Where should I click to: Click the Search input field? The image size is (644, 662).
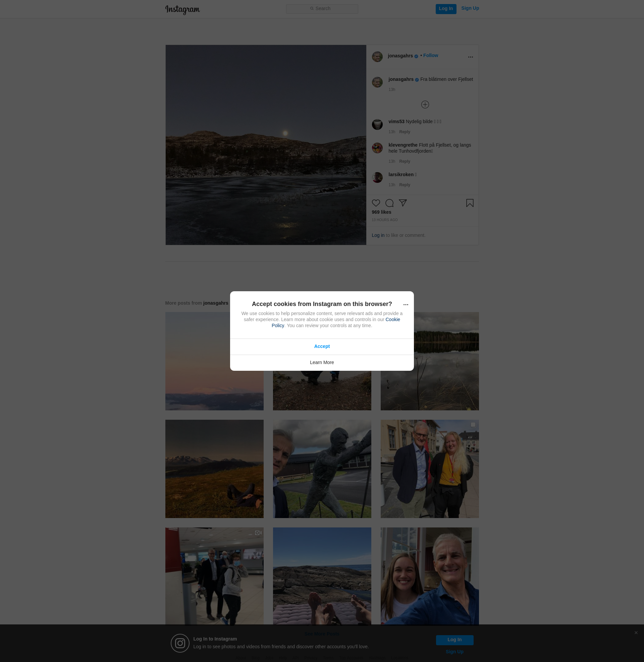pos(322,9)
